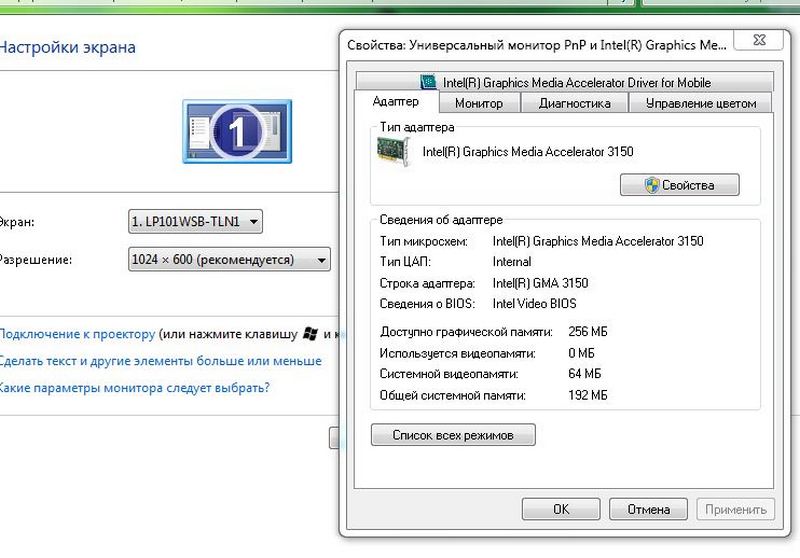800x558 pixels.
Task: Switch to the Управление цветом tab
Action: [x=700, y=103]
